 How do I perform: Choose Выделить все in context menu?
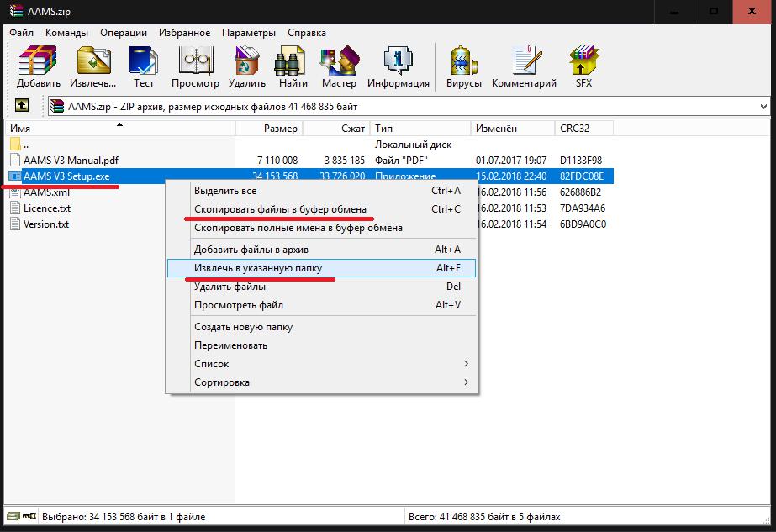322,191
